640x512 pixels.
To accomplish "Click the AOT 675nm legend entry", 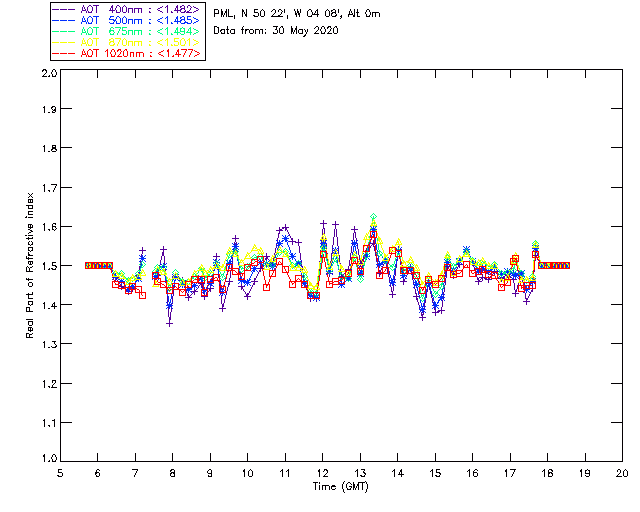I will (x=127, y=31).
